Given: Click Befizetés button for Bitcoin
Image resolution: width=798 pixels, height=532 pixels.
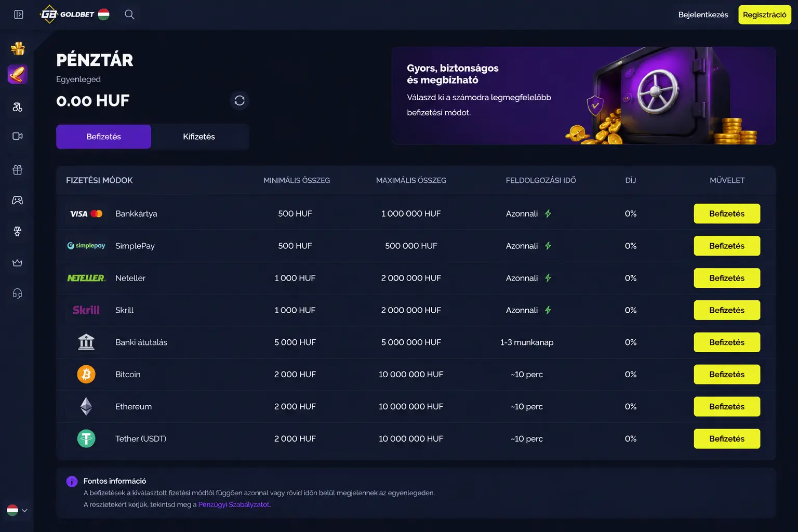Looking at the screenshot, I should [x=727, y=374].
